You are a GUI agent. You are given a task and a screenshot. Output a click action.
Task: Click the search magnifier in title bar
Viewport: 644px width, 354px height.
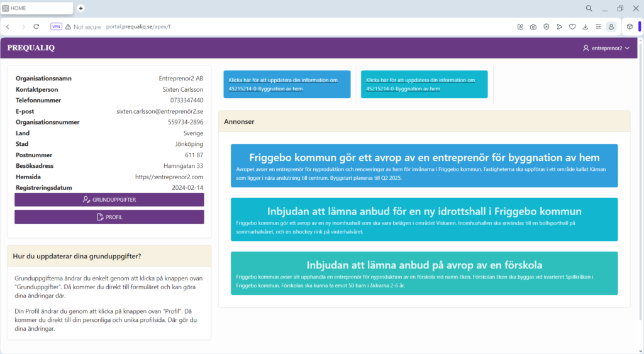(589, 8)
